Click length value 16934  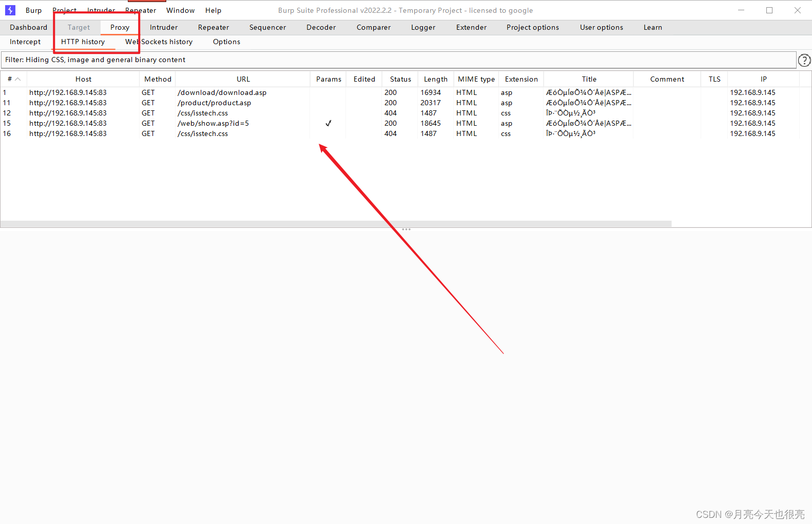click(x=431, y=92)
